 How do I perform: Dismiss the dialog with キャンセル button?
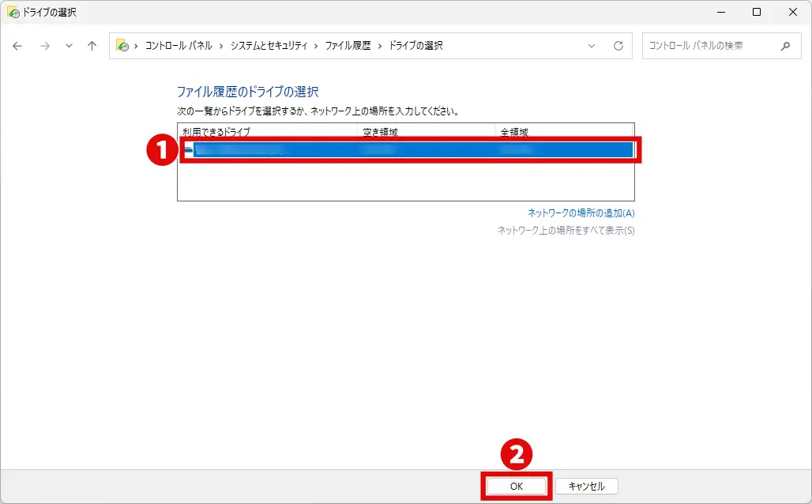587,486
